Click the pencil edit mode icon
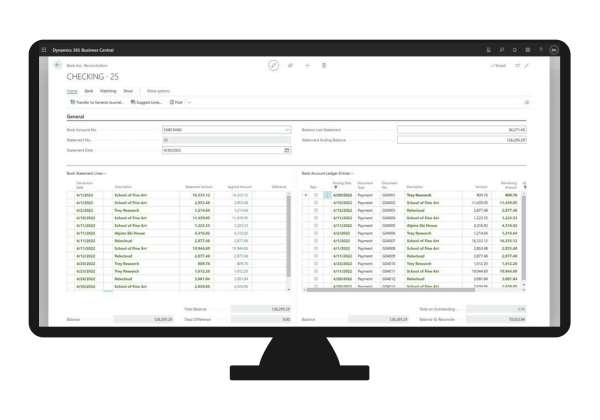The image size is (600, 420). point(273,65)
